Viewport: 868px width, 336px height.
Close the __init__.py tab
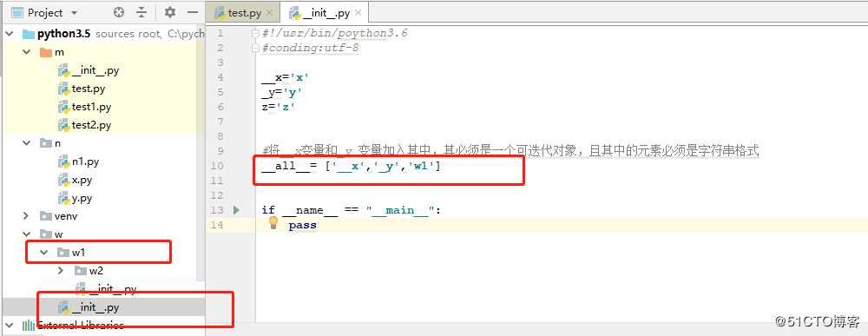coord(358,13)
